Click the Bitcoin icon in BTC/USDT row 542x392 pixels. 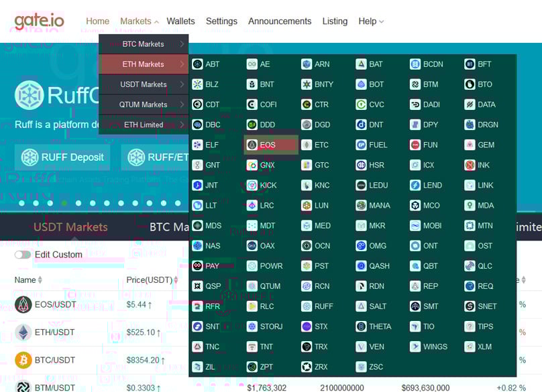23,360
